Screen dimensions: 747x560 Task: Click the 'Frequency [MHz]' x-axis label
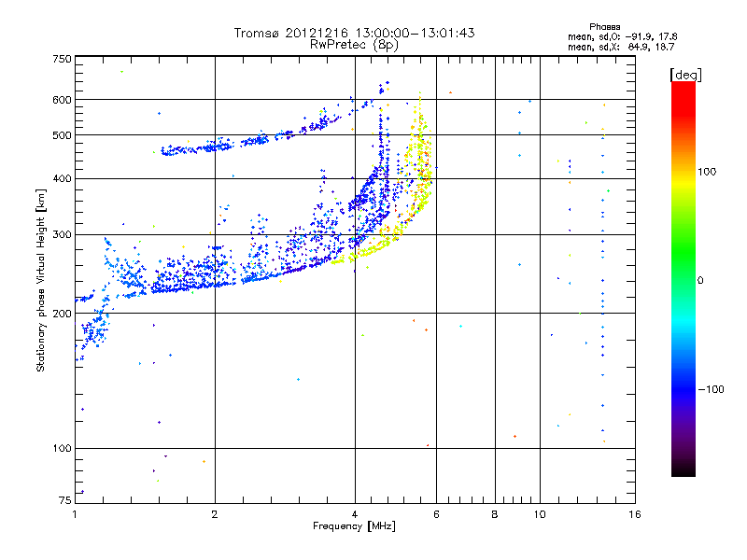pos(354,526)
